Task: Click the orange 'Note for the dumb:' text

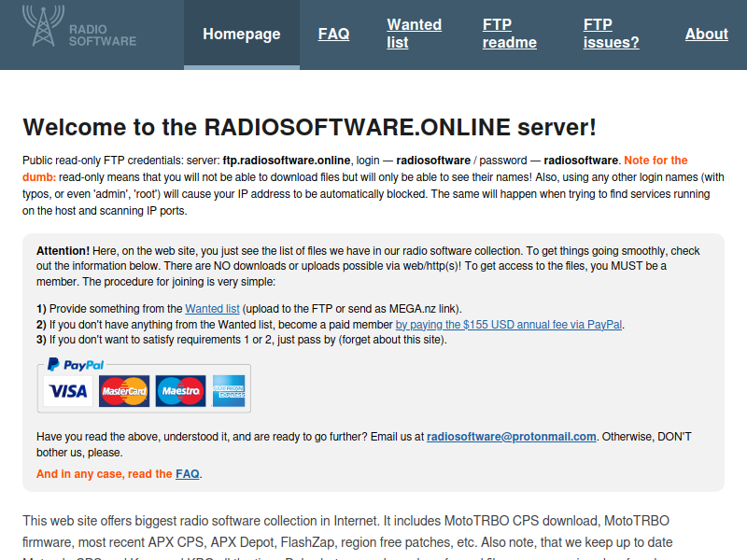Action: pos(655,161)
